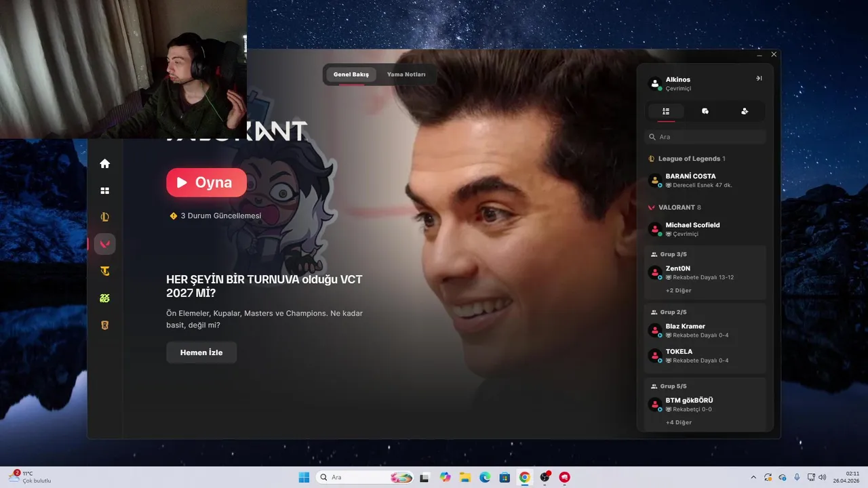Image resolution: width=868 pixels, height=488 pixels.
Task: Open the 3 Durum Güncellemesi status link
Action: pyautogui.click(x=216, y=216)
